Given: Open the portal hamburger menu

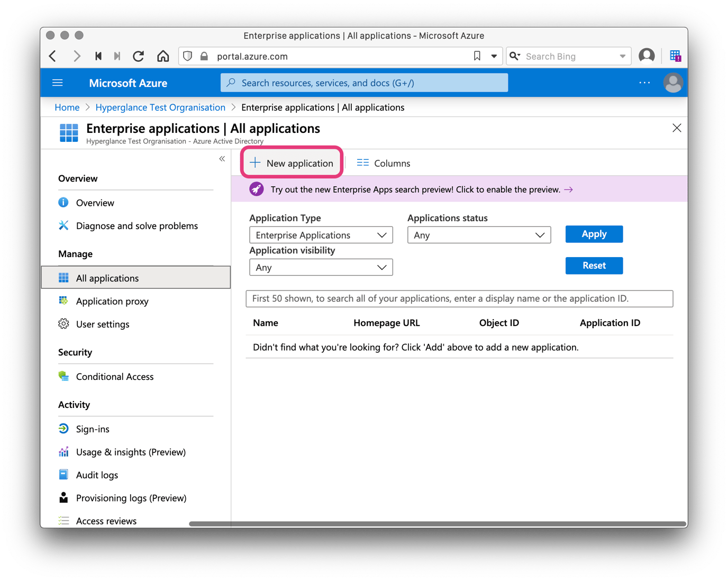Looking at the screenshot, I should 57,83.
